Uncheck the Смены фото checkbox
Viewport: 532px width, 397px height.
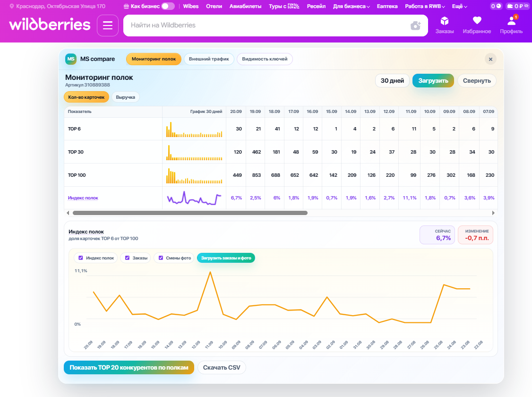(x=161, y=258)
